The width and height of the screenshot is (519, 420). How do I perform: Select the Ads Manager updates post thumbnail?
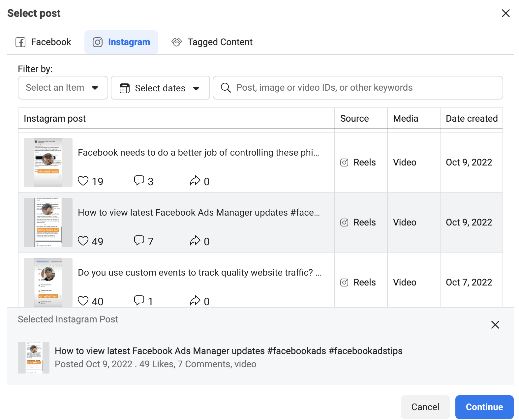(48, 223)
